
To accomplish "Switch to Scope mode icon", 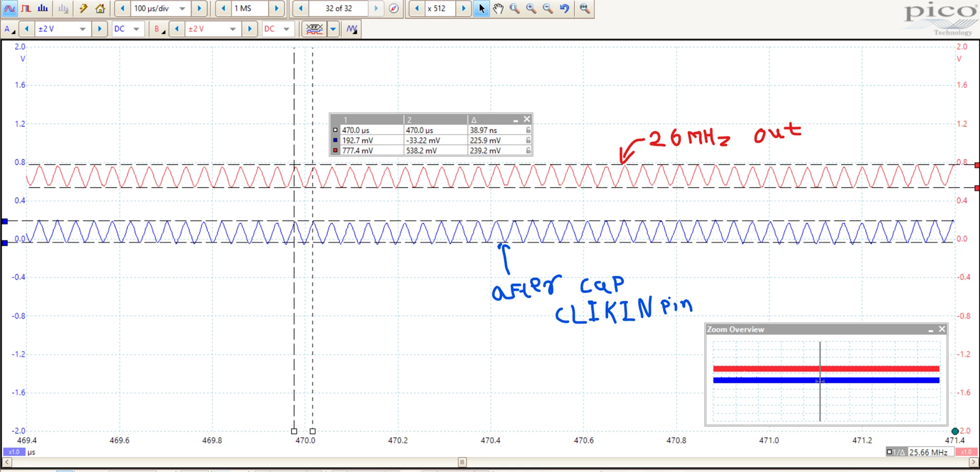I will (x=10, y=8).
